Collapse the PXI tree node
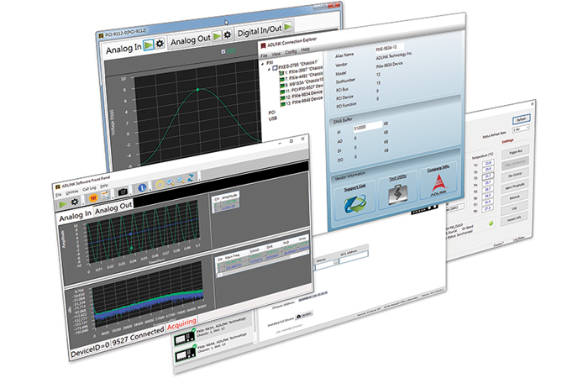588x378 pixels. (263, 65)
